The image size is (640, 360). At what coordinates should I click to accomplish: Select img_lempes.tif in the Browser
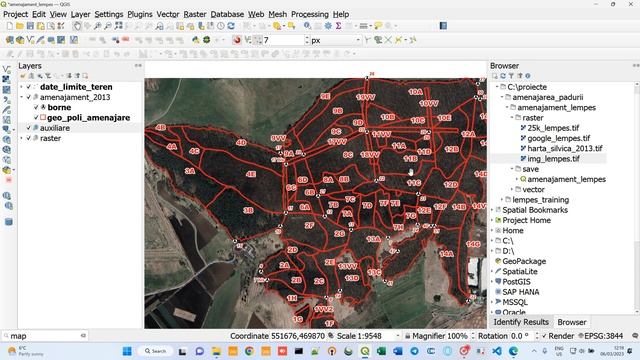click(553, 159)
